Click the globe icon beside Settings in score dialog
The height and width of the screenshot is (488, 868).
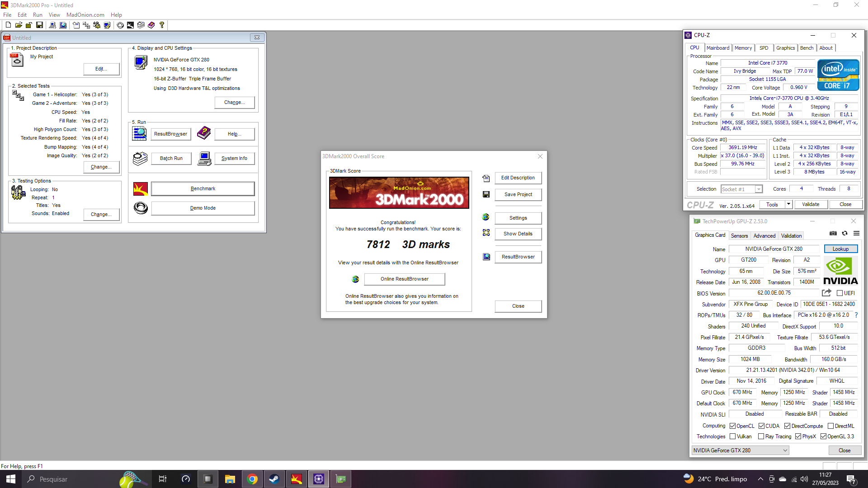(x=486, y=217)
